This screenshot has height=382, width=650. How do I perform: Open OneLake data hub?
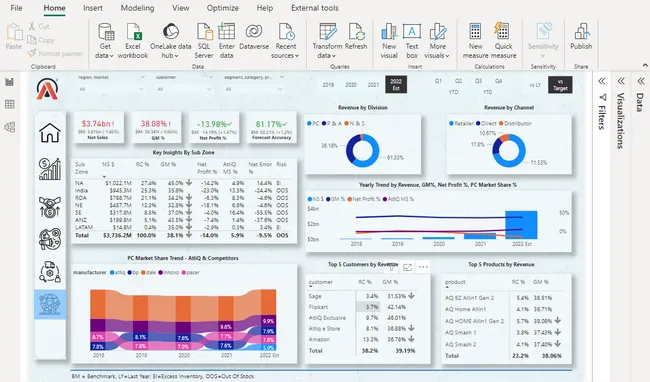(170, 41)
